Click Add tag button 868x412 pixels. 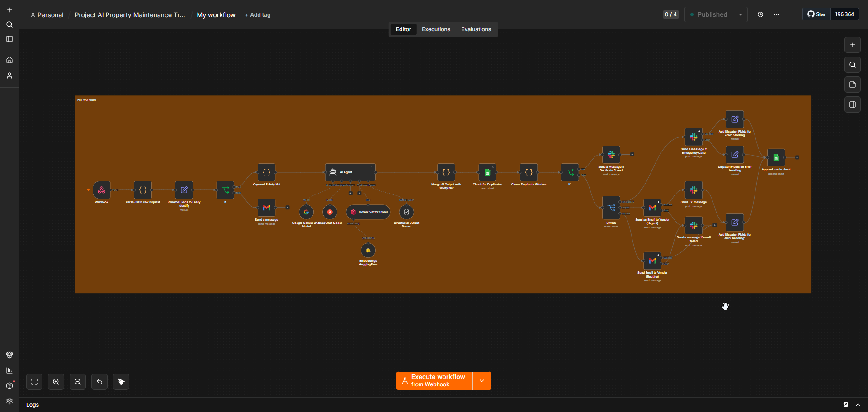(x=258, y=15)
